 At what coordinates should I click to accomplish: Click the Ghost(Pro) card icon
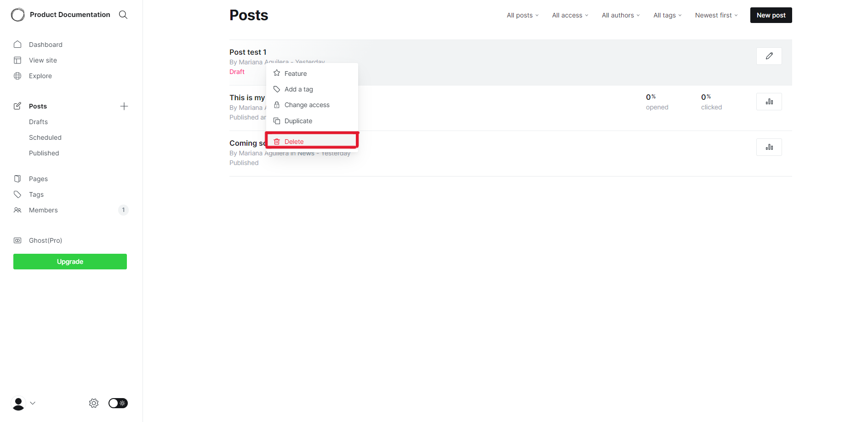click(x=17, y=240)
